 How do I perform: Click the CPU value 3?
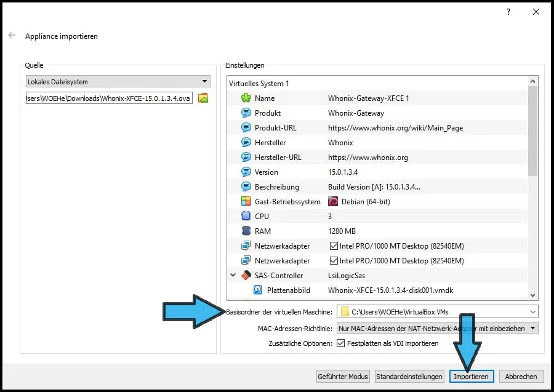pyautogui.click(x=330, y=216)
